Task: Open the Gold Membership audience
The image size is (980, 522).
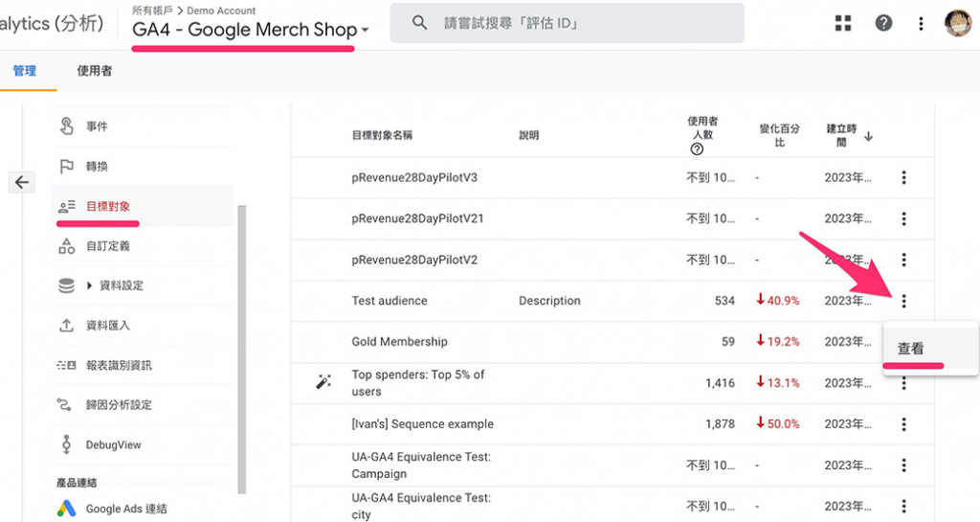Action: pos(399,342)
